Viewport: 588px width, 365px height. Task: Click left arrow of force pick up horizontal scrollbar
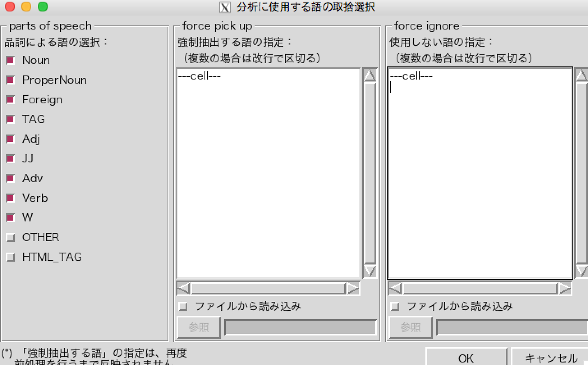tap(183, 288)
